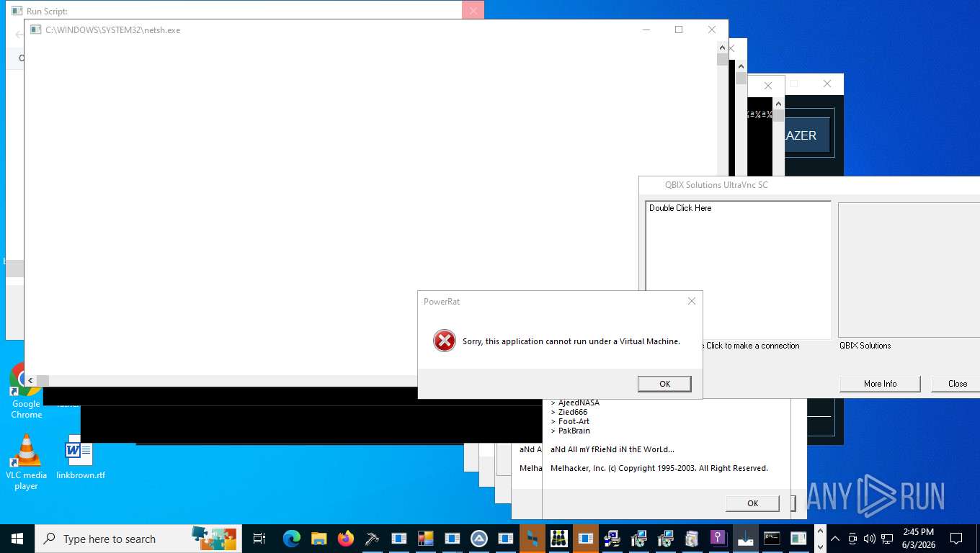The height and width of the screenshot is (553, 980).
Task: Click the 'AjeedNASA' credit line
Action: click(x=579, y=403)
